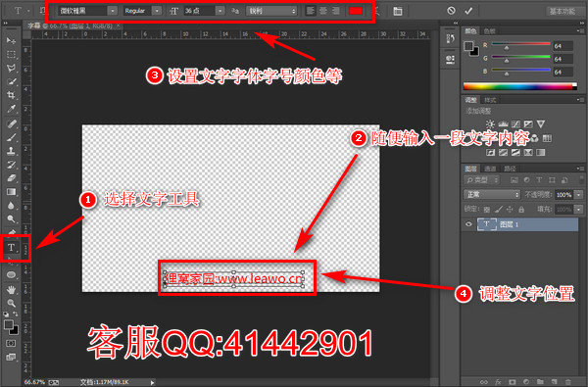Viewport: 588px width, 387px height.
Task: Set center text alignment
Action: tap(323, 11)
